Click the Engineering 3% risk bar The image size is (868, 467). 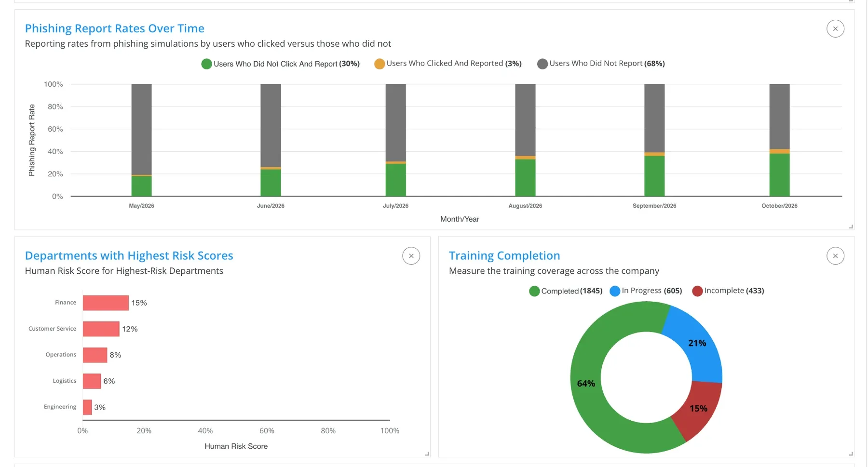[x=87, y=407]
